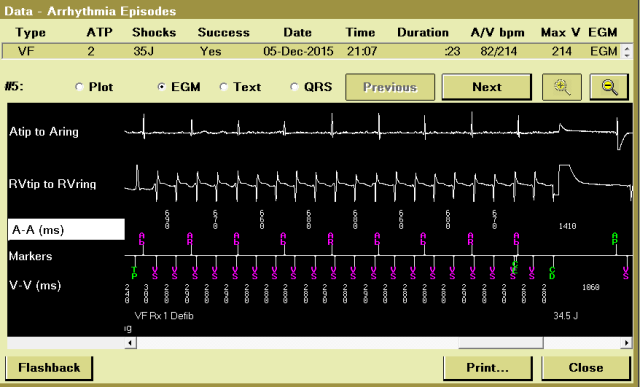Choose the Text view option

(x=223, y=87)
